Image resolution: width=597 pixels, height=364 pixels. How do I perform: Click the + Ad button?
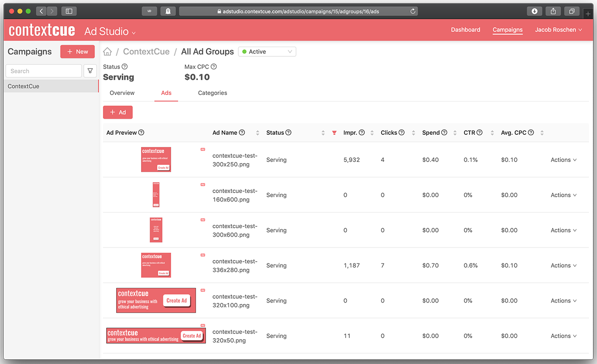click(118, 112)
